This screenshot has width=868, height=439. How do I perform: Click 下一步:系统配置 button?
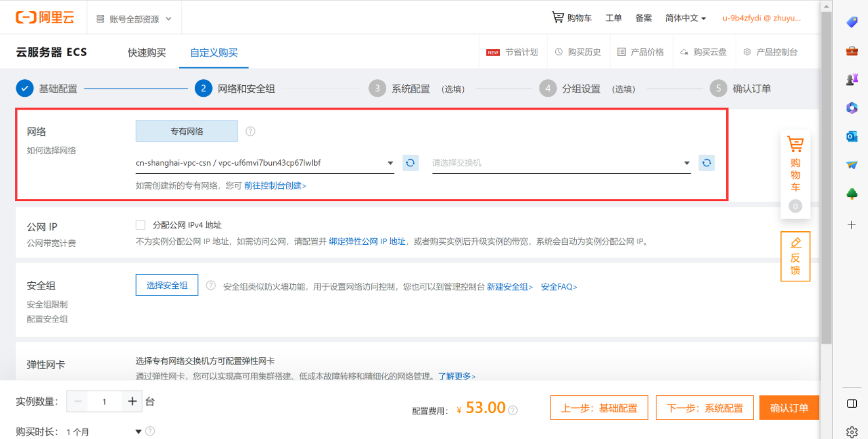[x=705, y=408]
